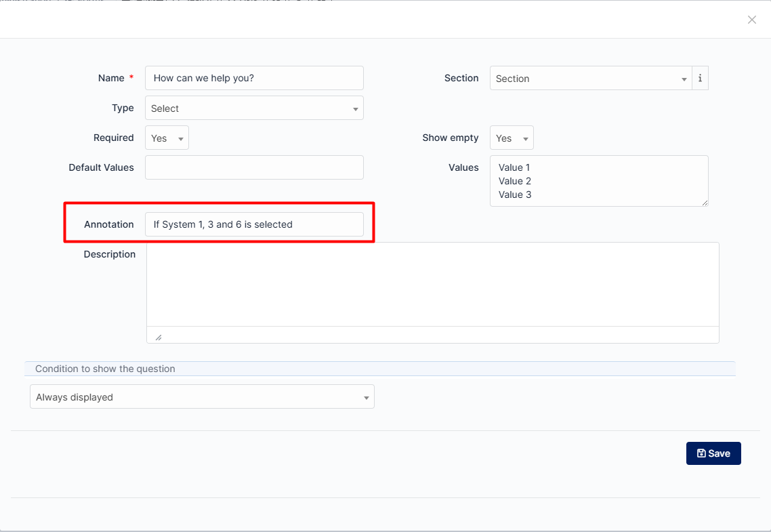771x532 pixels.
Task: Expand the Section selector
Action: 590,79
